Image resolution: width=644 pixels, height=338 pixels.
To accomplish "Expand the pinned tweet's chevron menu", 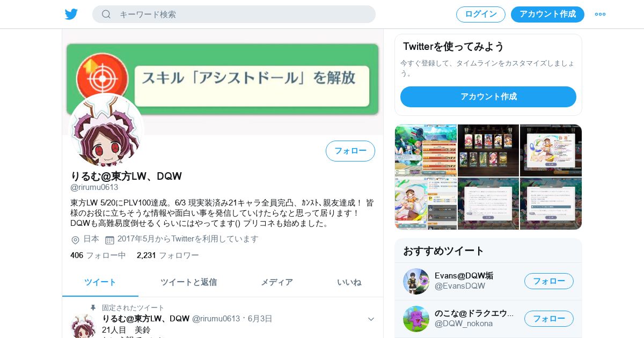I will pyautogui.click(x=371, y=319).
